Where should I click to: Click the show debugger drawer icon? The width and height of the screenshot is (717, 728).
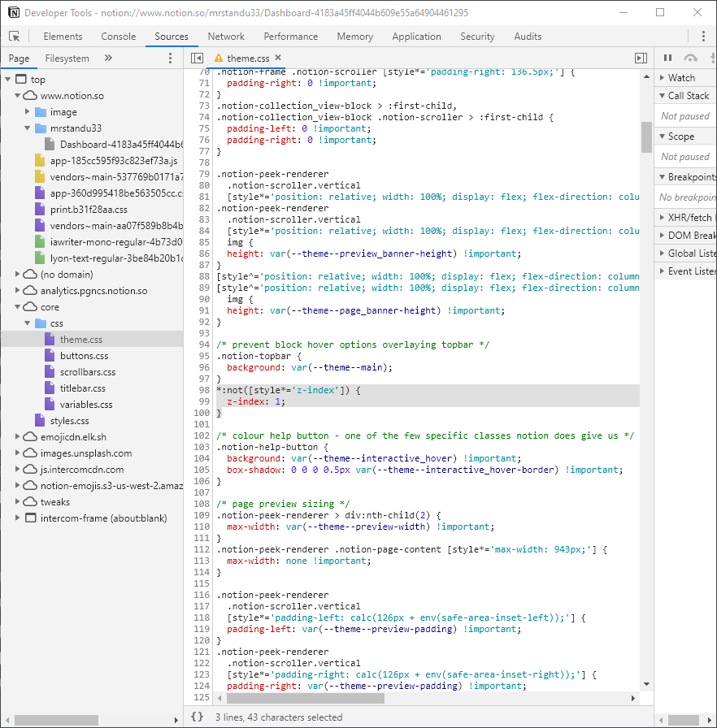pyautogui.click(x=640, y=58)
